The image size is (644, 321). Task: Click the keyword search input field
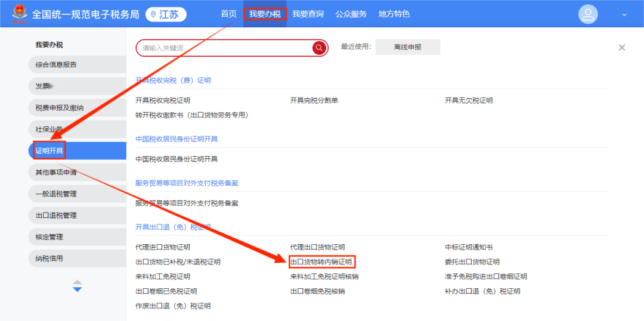[224, 48]
